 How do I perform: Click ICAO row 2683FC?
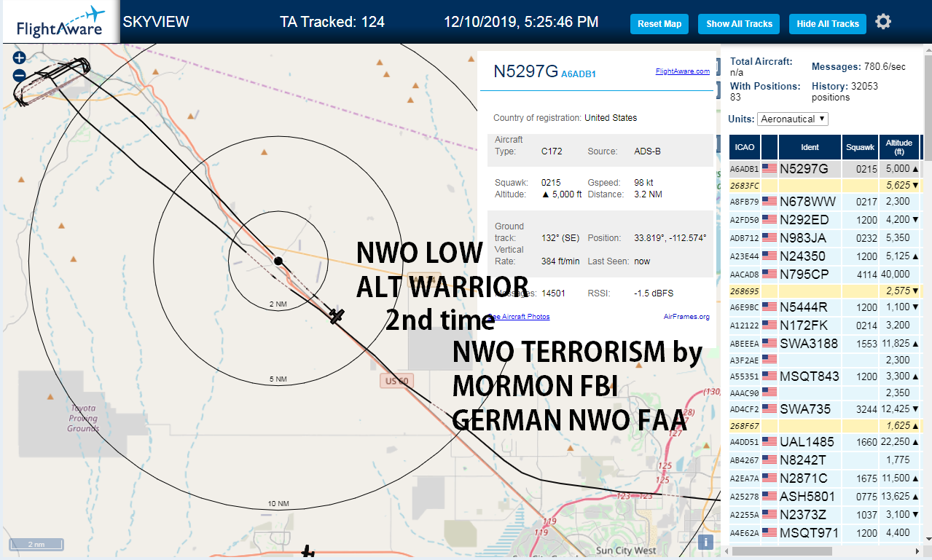[825, 185]
